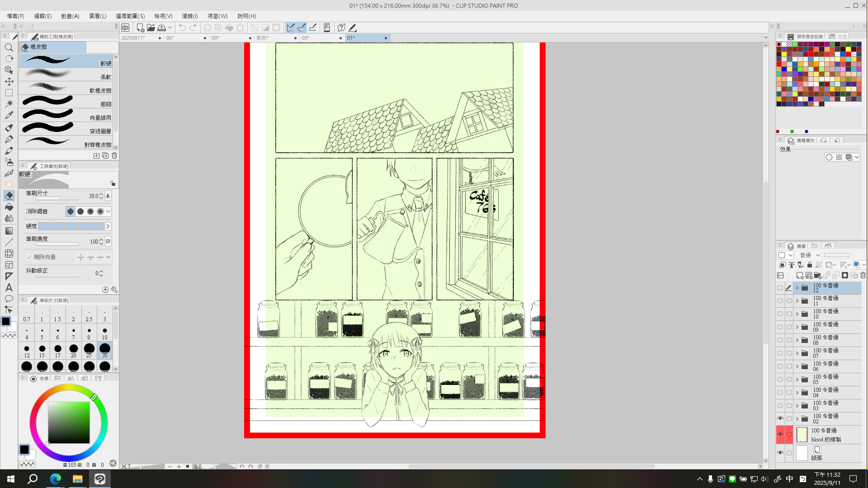Choose the 柔軟 eraser sub tool
This screenshot has width=868, height=488.
[66, 75]
